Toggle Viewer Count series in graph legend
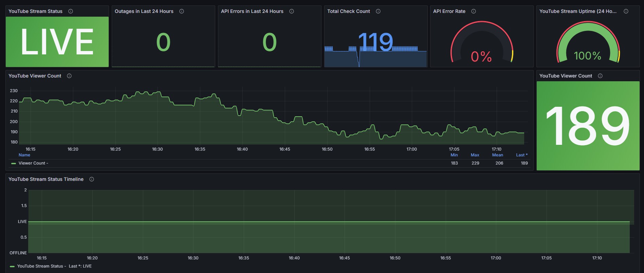The image size is (644, 273). (33, 163)
